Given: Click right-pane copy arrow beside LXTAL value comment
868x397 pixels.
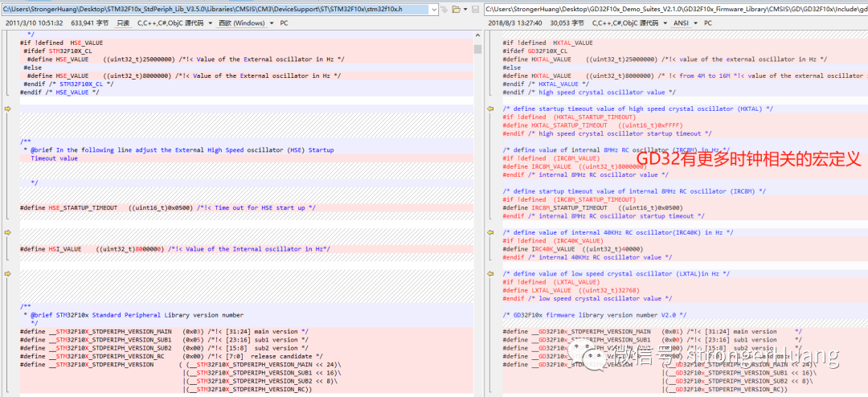Looking at the screenshot, I should pos(490,273).
